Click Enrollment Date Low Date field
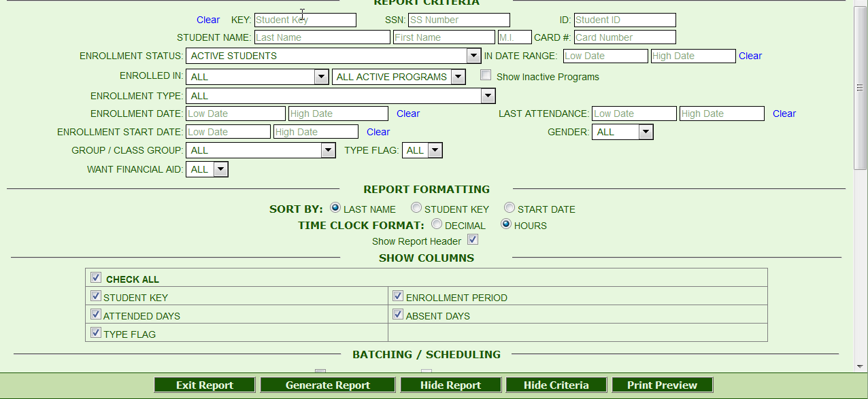The width and height of the screenshot is (868, 399). (x=235, y=114)
